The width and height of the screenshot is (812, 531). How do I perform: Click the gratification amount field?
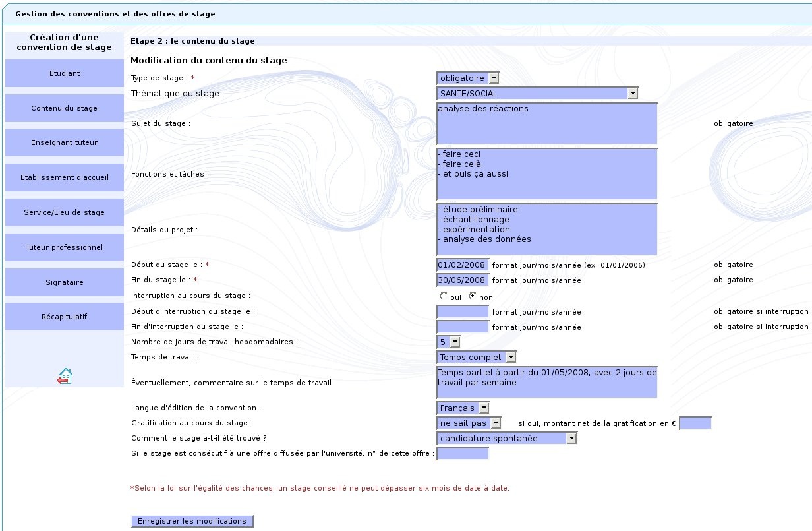(x=695, y=423)
